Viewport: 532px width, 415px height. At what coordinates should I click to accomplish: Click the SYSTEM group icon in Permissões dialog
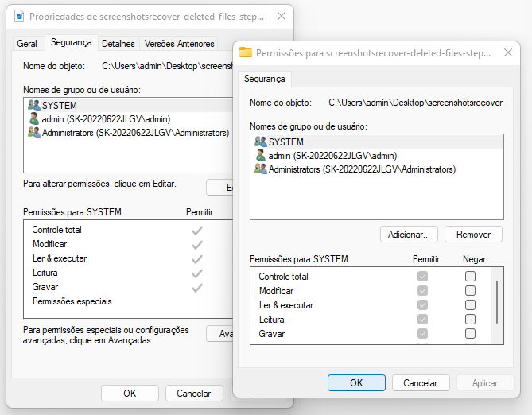[260, 142]
